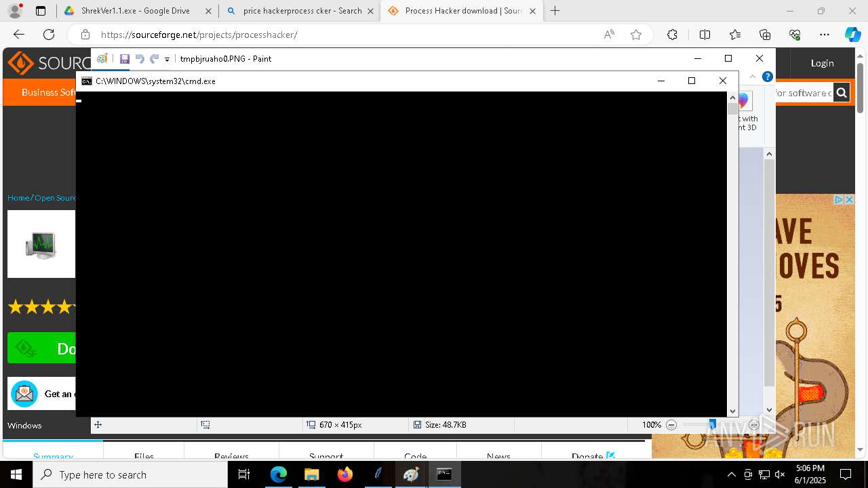Click the Get an email updates button

pos(41,393)
